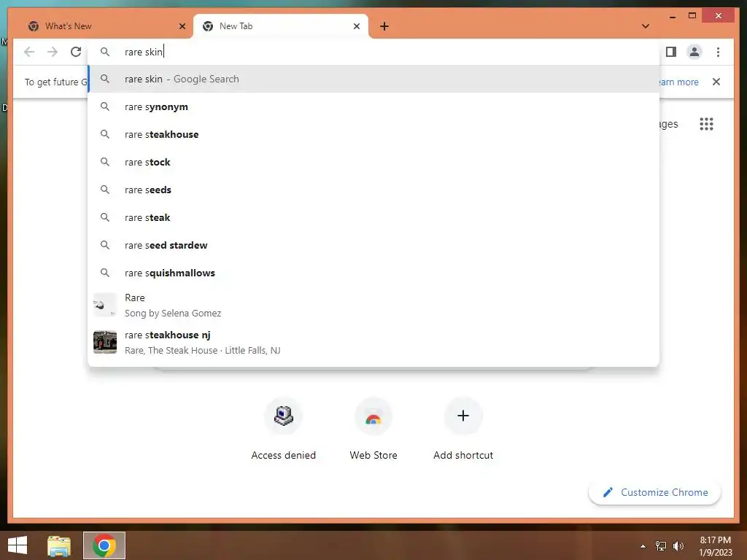
Task: Click the network tray icon
Action: pyautogui.click(x=661, y=546)
